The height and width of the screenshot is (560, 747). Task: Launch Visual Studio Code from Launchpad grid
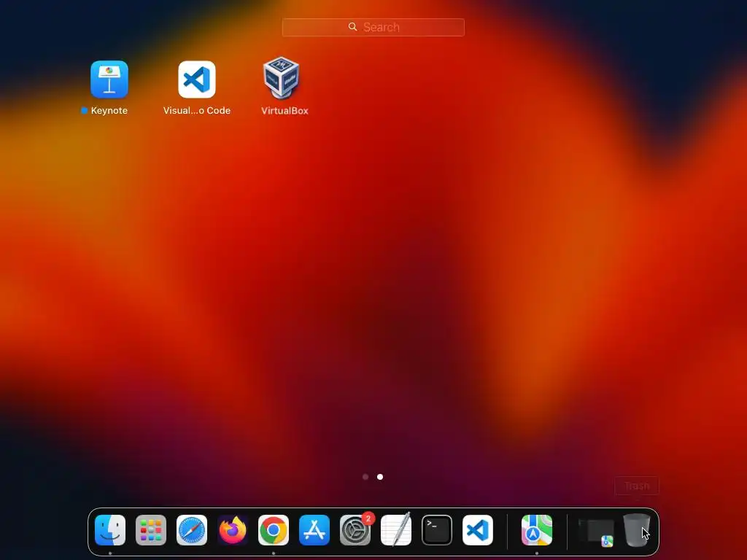[197, 79]
